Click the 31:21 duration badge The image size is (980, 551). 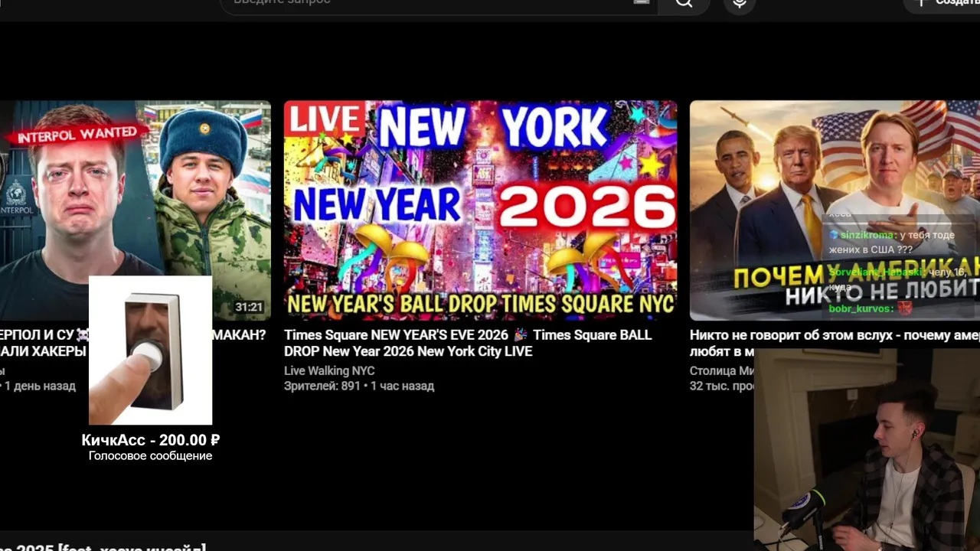tap(249, 307)
